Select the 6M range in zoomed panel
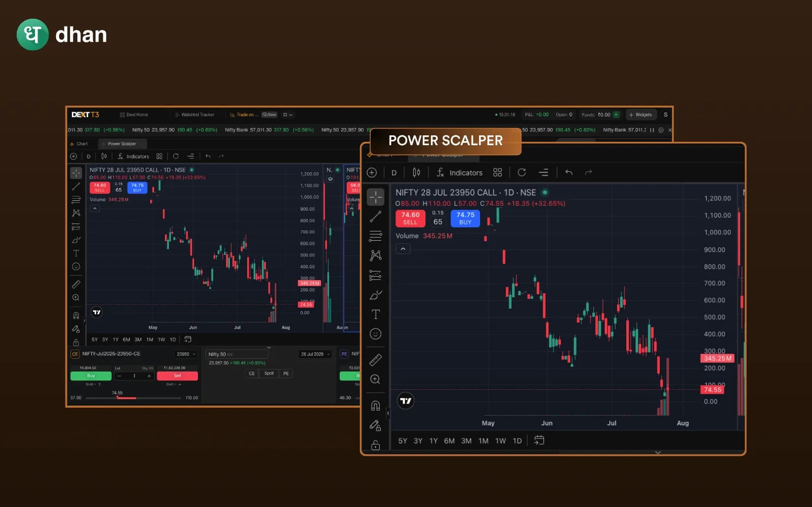The height and width of the screenshot is (507, 812). point(449,441)
